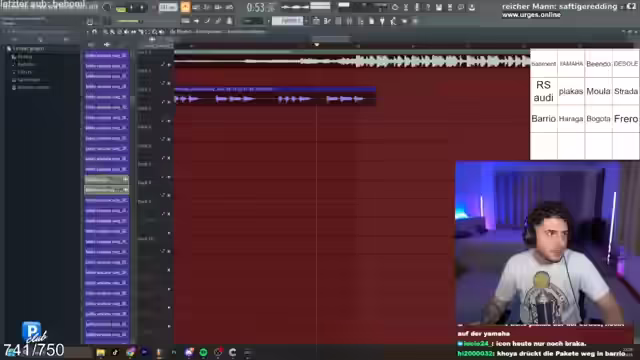Open the green Spotify icon on the taskbar
640x360 pixels.
coord(203,352)
